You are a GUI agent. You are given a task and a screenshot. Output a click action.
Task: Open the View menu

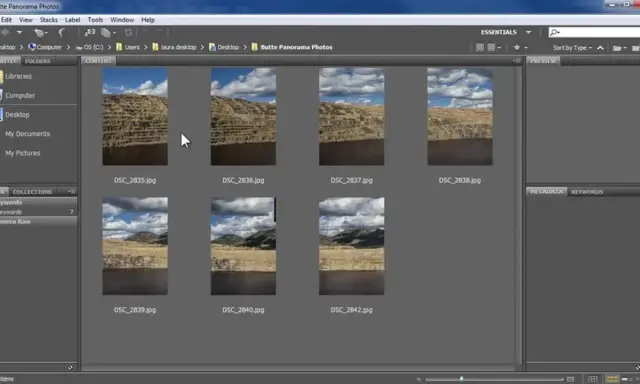(25, 20)
